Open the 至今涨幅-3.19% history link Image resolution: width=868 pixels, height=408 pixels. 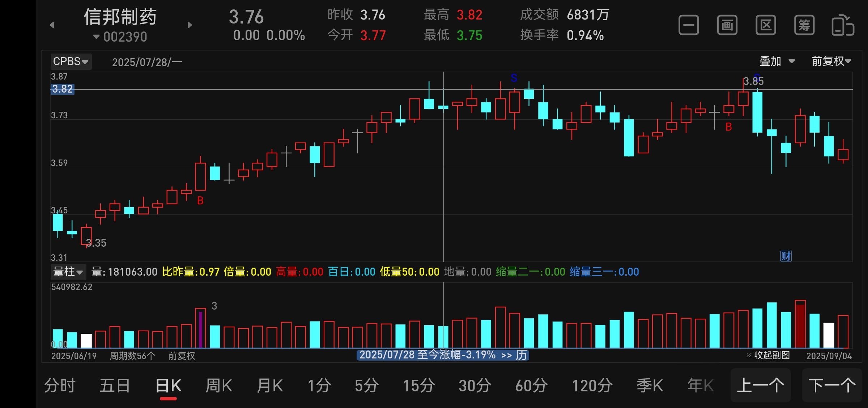443,355
